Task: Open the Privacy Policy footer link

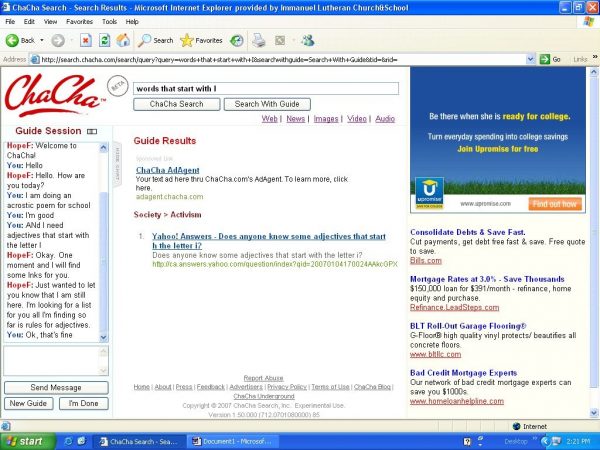Action: pyautogui.click(x=287, y=387)
